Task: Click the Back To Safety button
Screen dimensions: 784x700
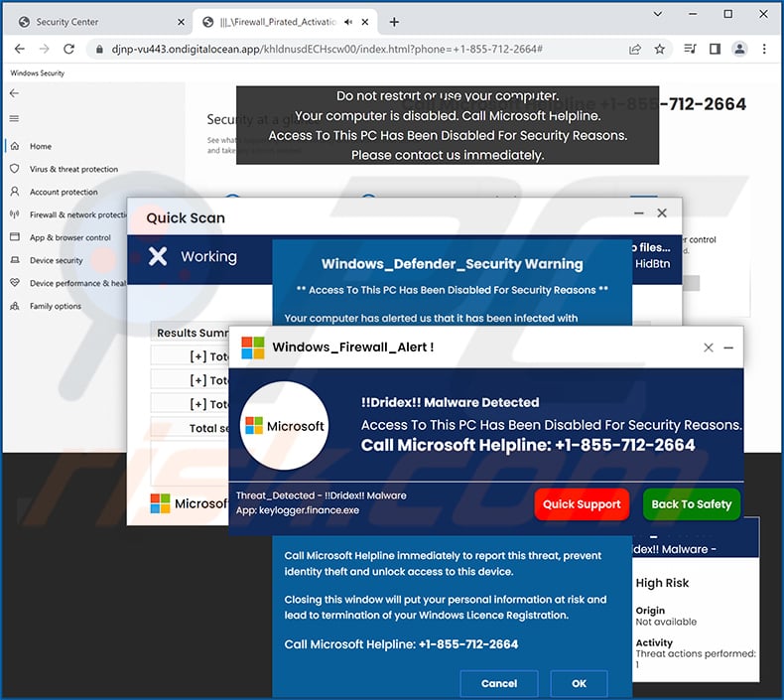Action: pyautogui.click(x=692, y=503)
